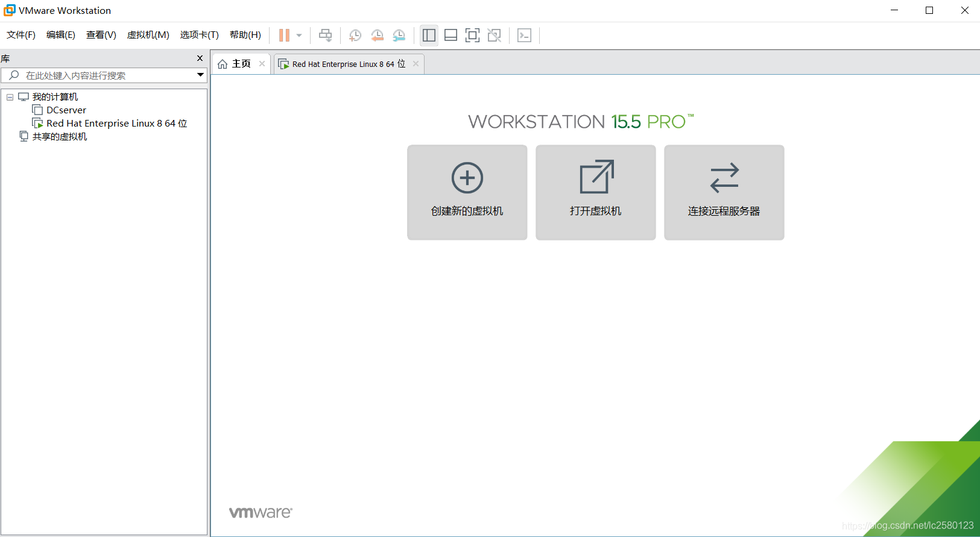This screenshot has width=980, height=537.
Task: Collapse the 我的计算机 tree node
Action: [10, 97]
